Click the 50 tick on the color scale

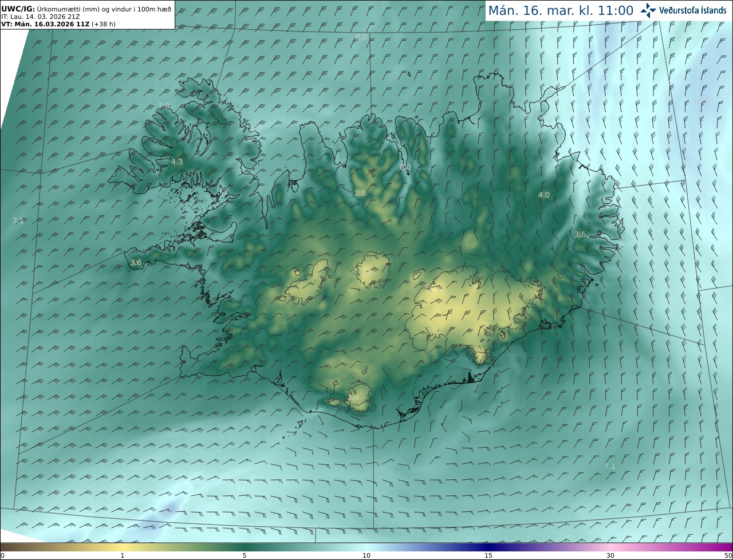tap(728, 555)
